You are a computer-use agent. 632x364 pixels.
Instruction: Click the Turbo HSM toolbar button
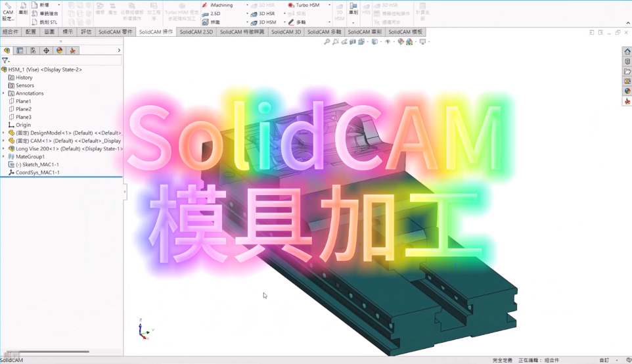coord(307,5)
